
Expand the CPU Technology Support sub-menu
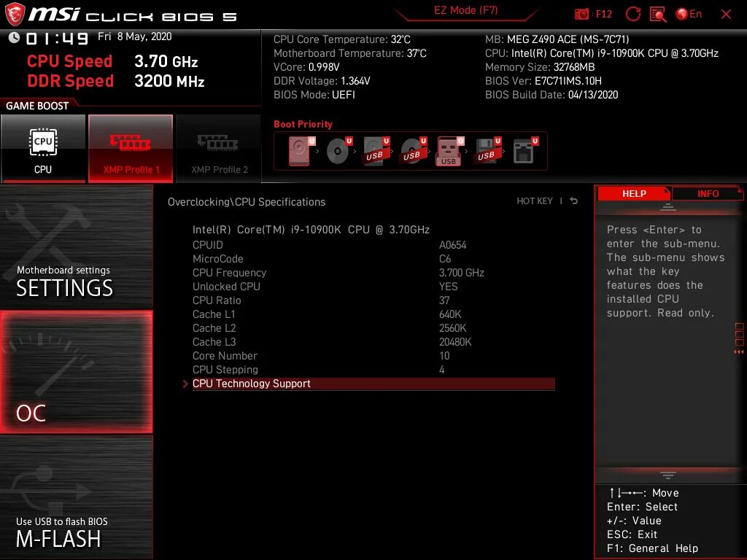373,384
